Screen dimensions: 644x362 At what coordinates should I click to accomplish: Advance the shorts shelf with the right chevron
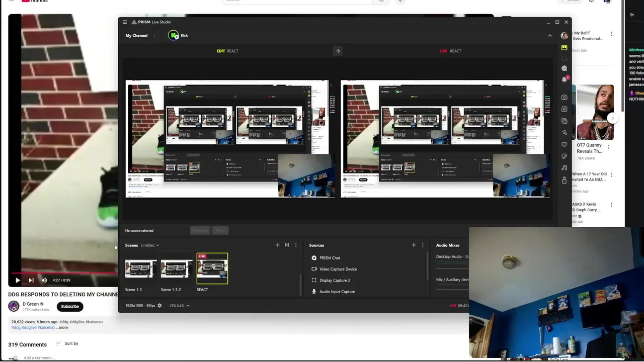click(x=612, y=118)
